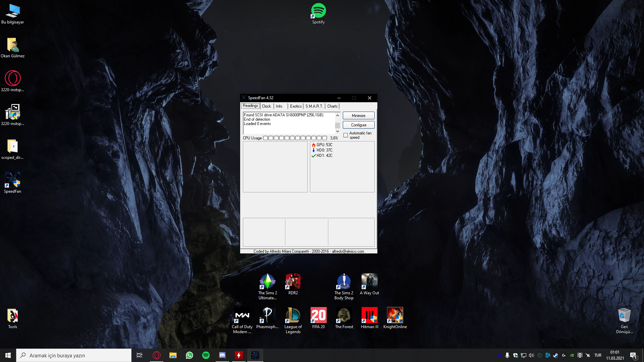Select the HD1: 42C reading
The width and height of the screenshot is (644, 362).
coord(324,156)
